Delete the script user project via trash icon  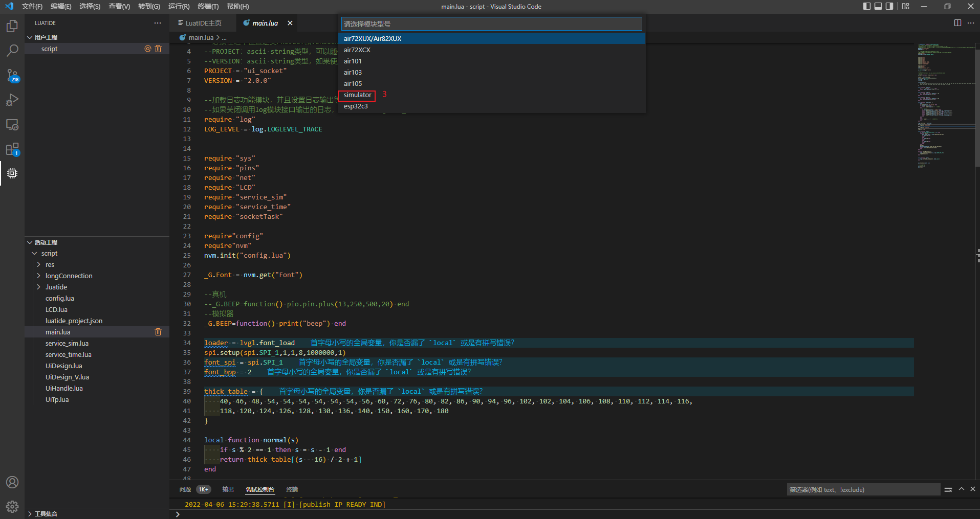158,49
